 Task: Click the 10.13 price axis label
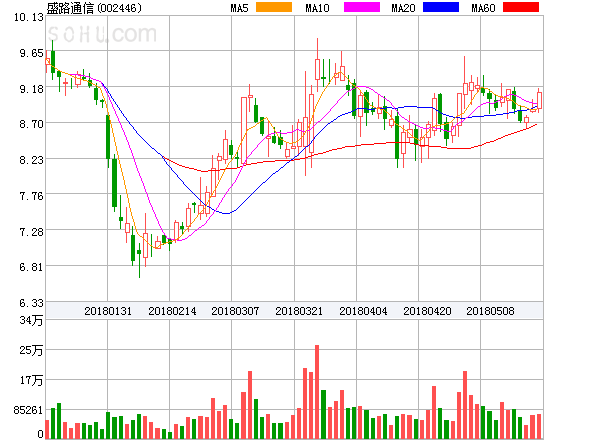tap(29, 17)
